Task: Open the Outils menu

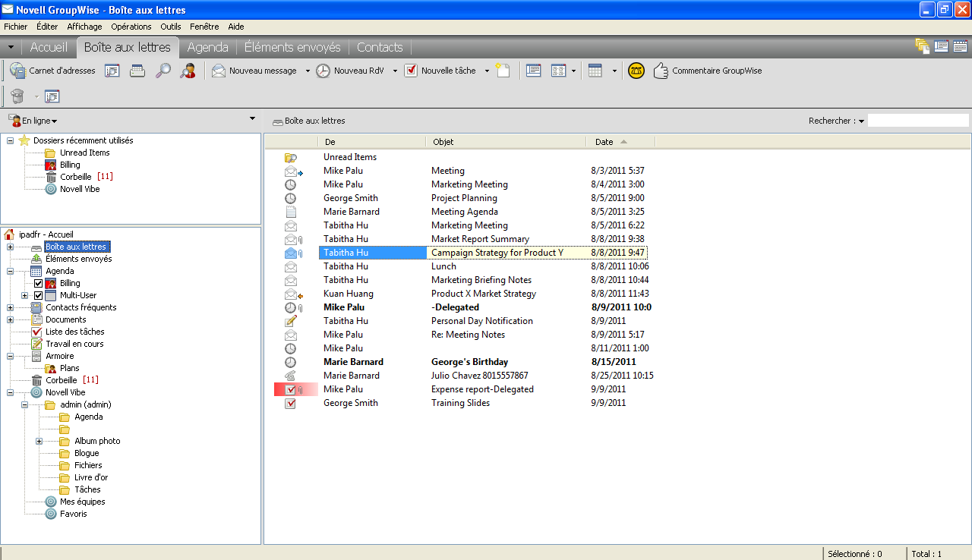Action: pyautogui.click(x=171, y=27)
